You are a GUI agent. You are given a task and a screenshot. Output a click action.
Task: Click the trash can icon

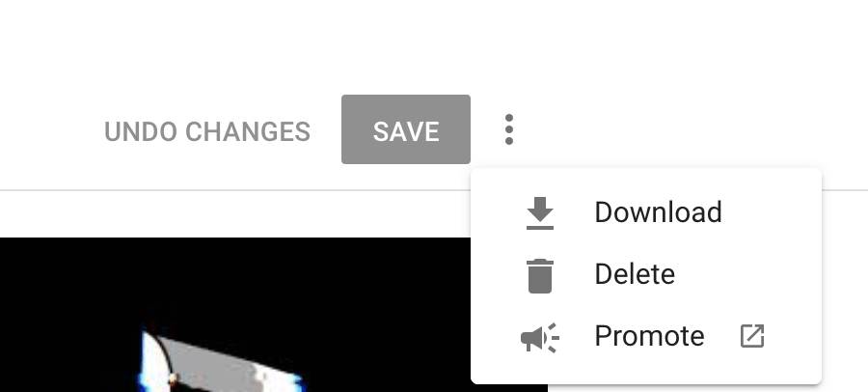(x=540, y=275)
